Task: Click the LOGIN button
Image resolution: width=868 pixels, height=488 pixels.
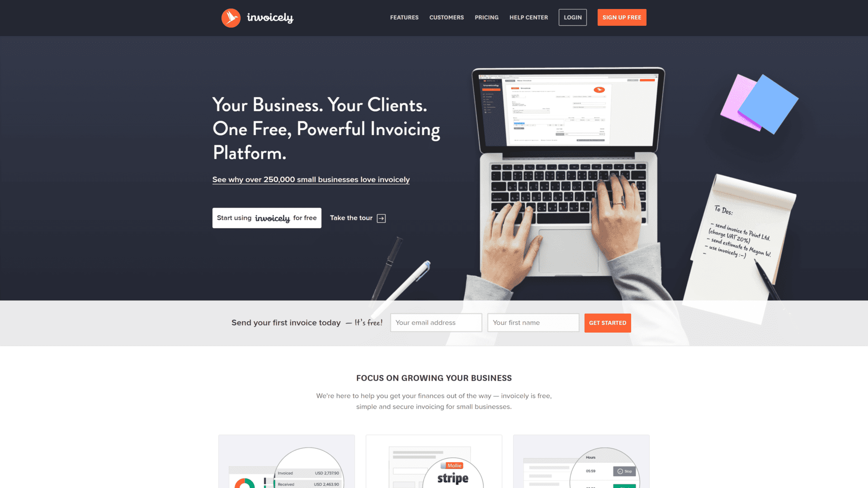Action: [573, 17]
